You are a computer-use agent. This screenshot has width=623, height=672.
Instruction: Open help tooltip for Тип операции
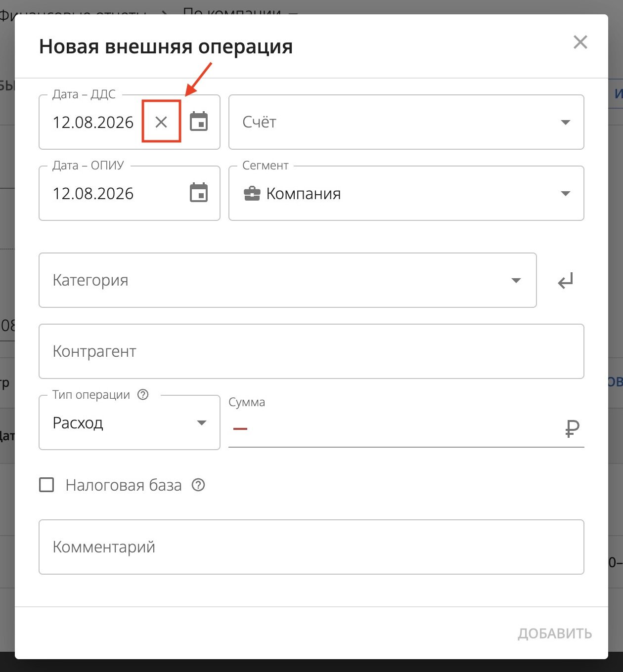point(143,394)
